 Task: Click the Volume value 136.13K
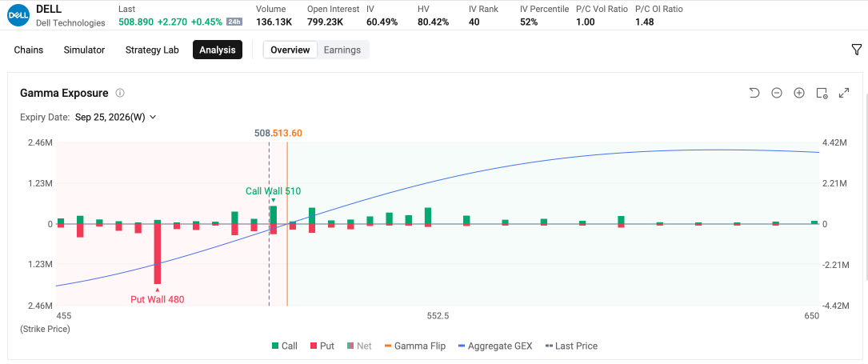(x=274, y=22)
